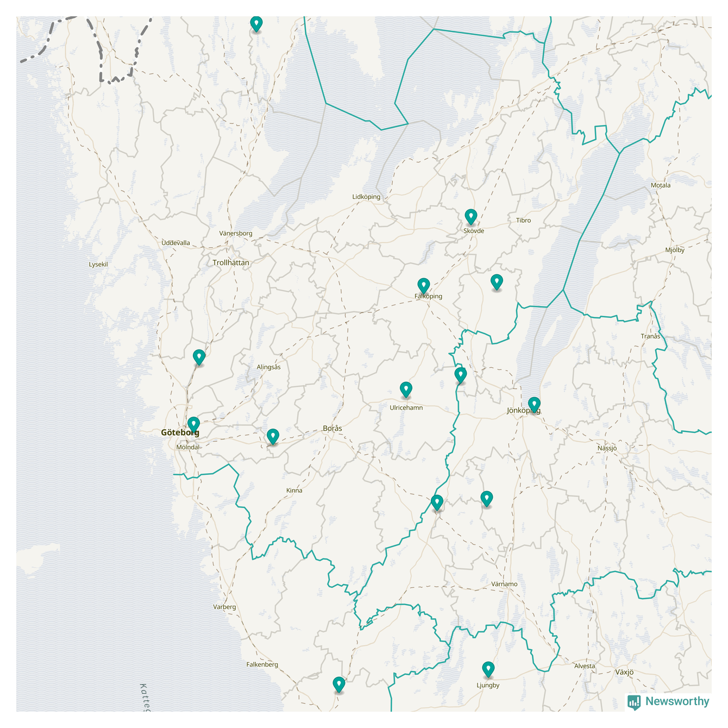Select the northernmost pin at map top

pos(256,23)
